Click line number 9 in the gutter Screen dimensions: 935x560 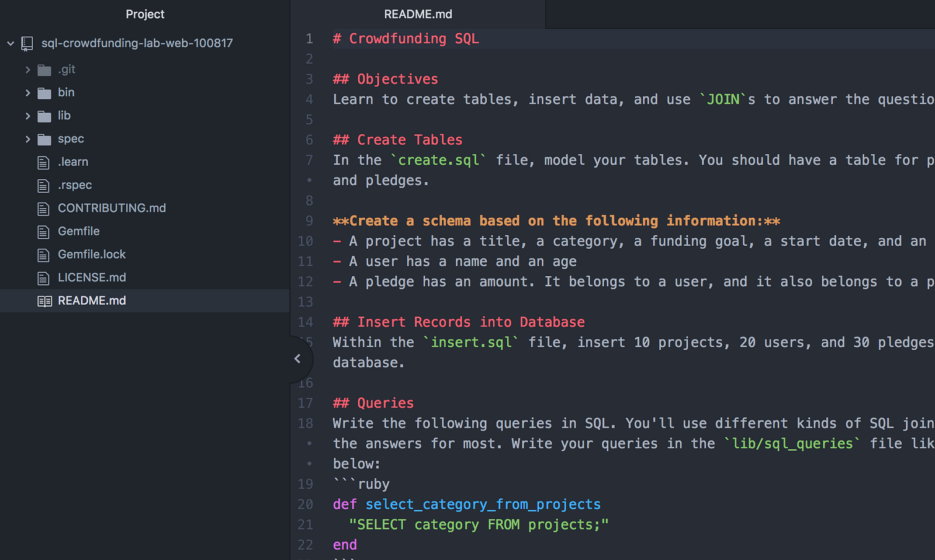click(309, 221)
